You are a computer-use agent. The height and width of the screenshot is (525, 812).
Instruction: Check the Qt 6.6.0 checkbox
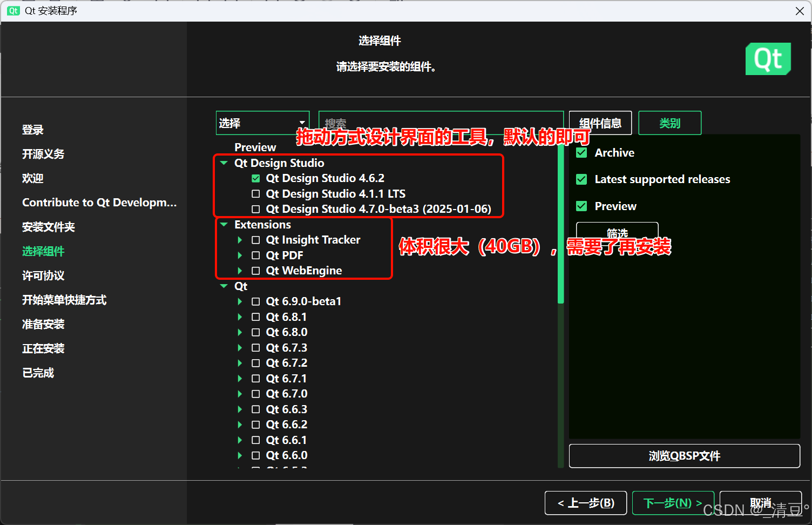point(256,455)
